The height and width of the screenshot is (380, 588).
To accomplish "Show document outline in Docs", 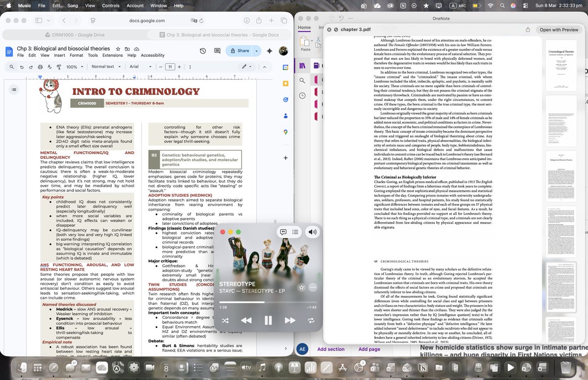I will click(14, 89).
